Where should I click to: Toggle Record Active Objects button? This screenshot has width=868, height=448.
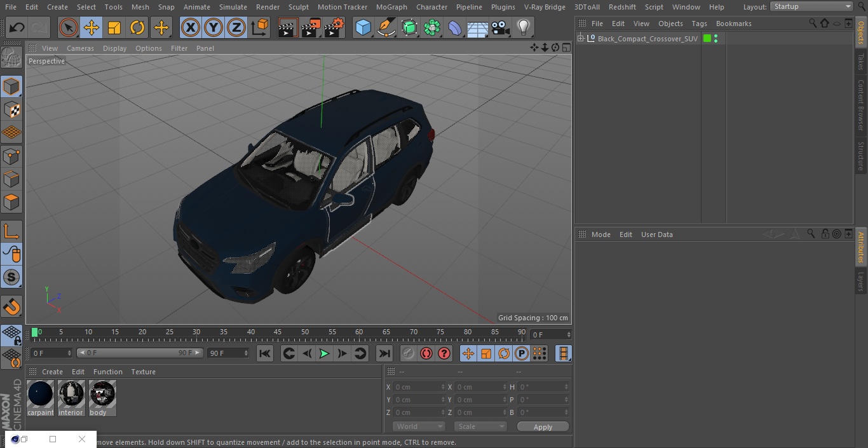(x=409, y=353)
